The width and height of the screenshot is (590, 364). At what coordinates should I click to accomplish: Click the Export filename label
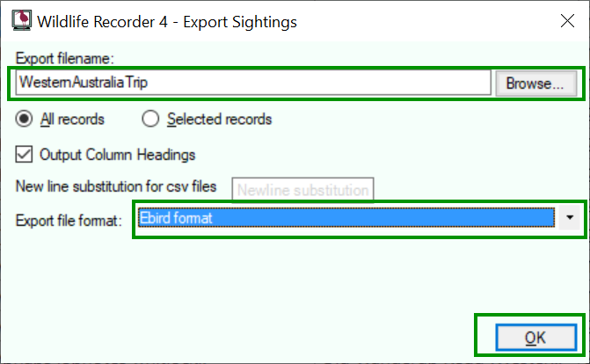65,58
